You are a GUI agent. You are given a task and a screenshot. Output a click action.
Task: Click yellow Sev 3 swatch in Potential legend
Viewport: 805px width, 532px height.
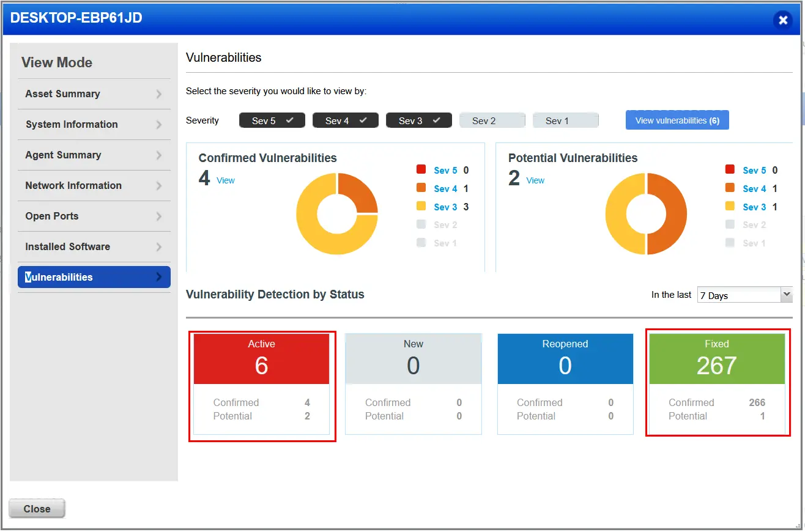click(730, 206)
